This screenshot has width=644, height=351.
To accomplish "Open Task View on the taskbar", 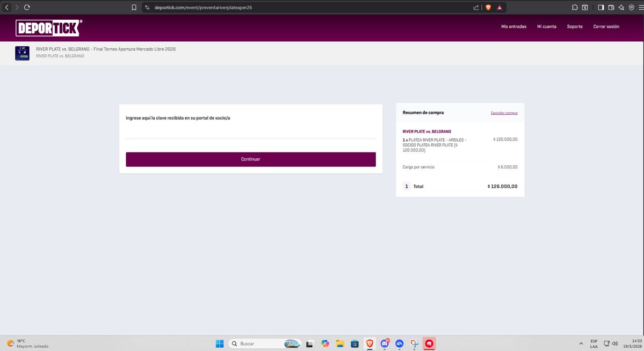I will pyautogui.click(x=310, y=343).
